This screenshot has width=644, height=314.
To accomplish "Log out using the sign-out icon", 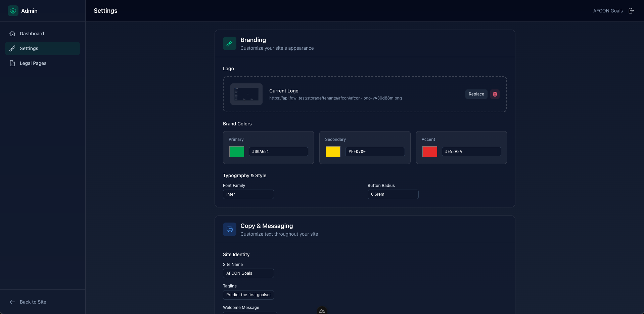I will click(631, 10).
